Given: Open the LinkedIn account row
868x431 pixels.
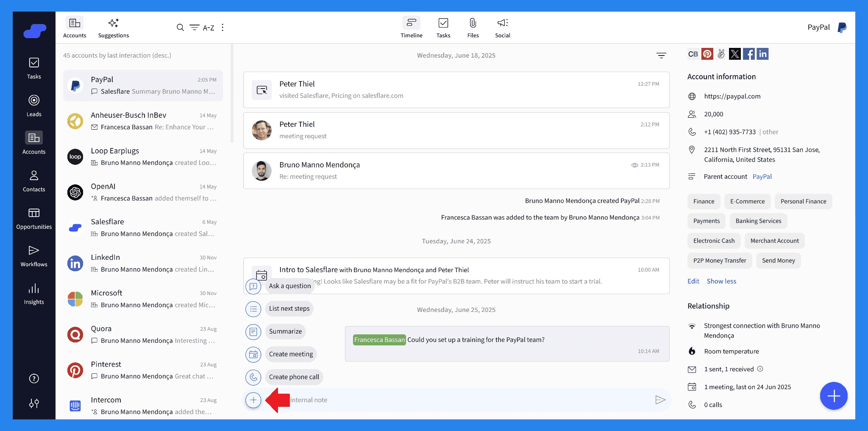Looking at the screenshot, I should coord(143,264).
